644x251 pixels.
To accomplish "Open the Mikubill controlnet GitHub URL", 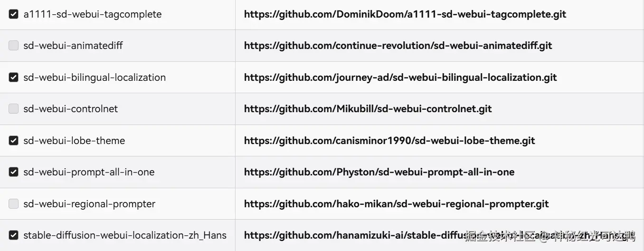I will (368, 109).
